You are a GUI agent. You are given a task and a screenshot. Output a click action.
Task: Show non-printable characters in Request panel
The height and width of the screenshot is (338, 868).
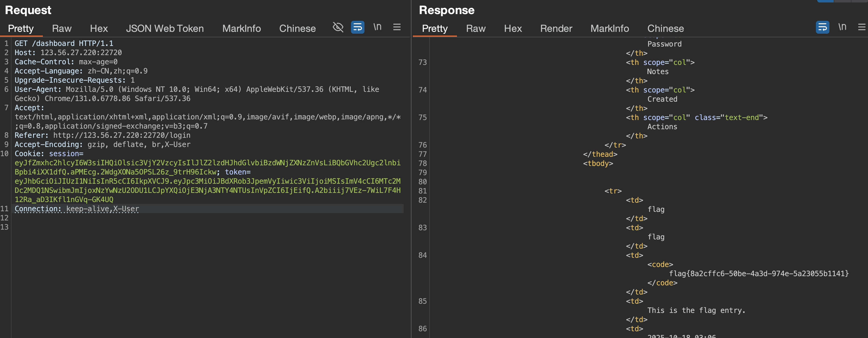pyautogui.click(x=377, y=27)
